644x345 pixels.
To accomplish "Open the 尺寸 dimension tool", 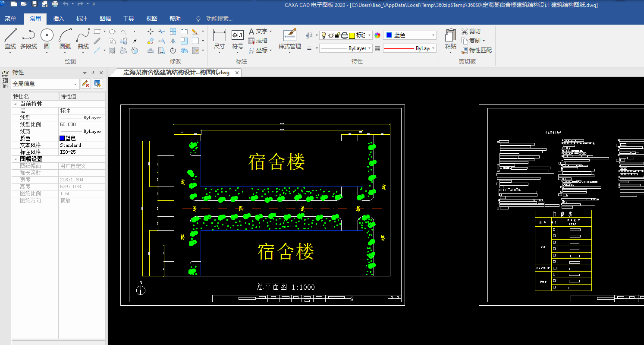I will point(220,40).
